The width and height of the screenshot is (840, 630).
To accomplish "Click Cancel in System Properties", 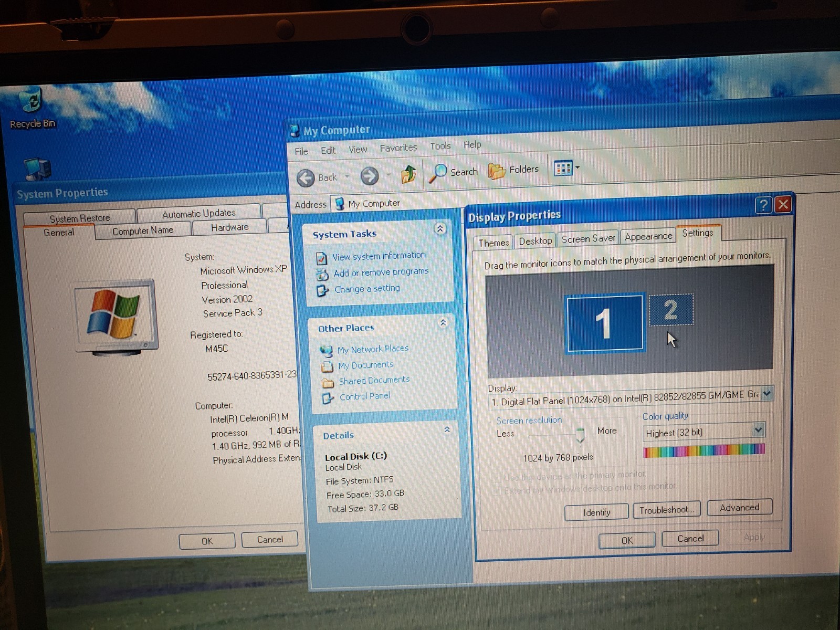I will pyautogui.click(x=270, y=540).
